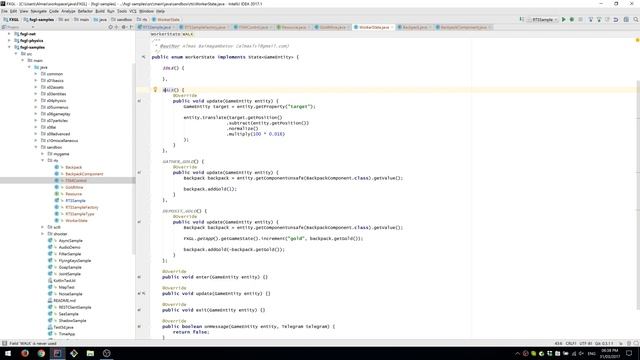The height and width of the screenshot is (360, 640).
Task: Open the RTSSample run configuration dropdown
Action: (543, 19)
